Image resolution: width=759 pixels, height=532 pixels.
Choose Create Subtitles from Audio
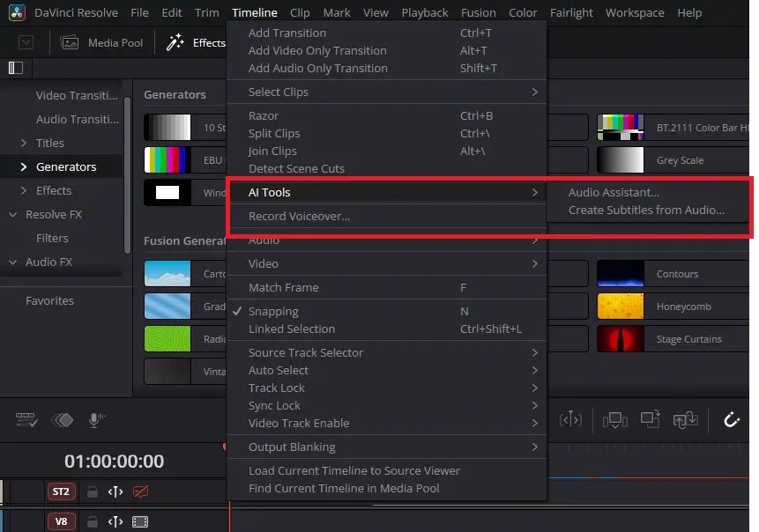(x=646, y=210)
